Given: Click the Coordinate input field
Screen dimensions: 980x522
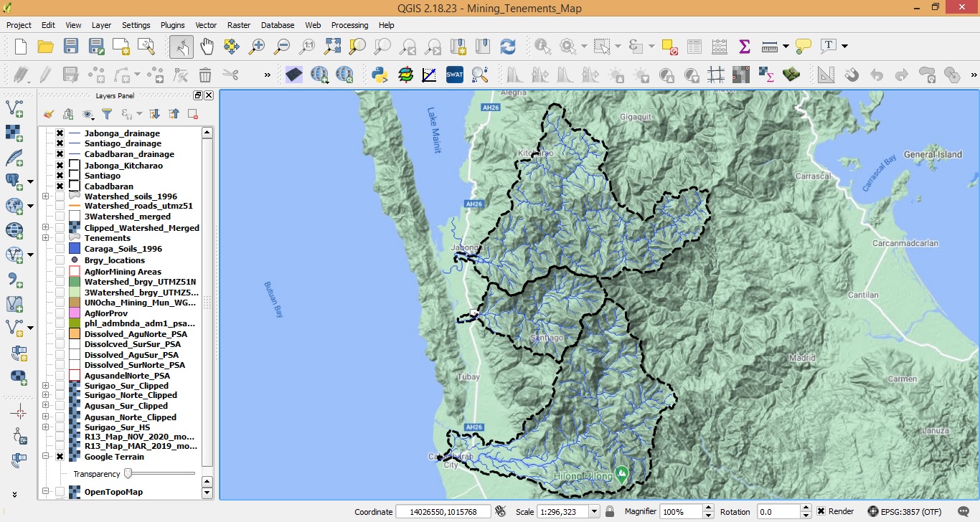Looking at the screenshot, I should 443,511.
